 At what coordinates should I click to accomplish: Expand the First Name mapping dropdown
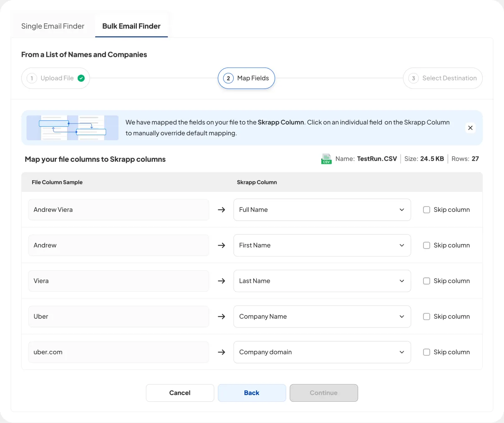click(x=322, y=245)
